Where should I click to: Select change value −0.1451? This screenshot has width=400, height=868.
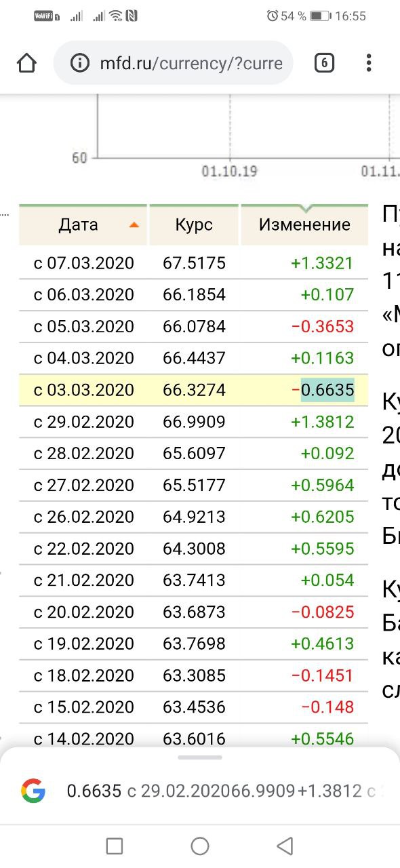[x=322, y=675]
